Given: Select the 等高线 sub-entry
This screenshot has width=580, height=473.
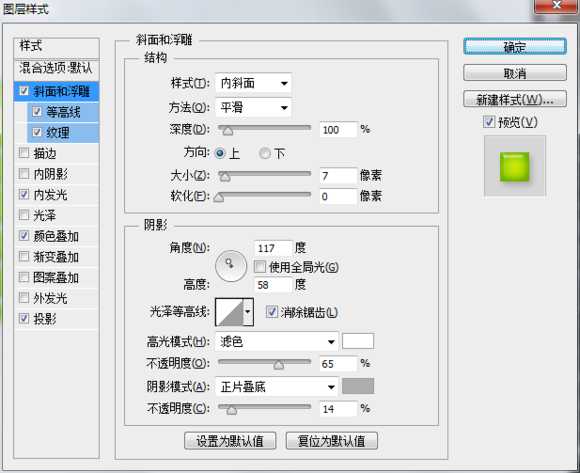Looking at the screenshot, I should [63, 112].
